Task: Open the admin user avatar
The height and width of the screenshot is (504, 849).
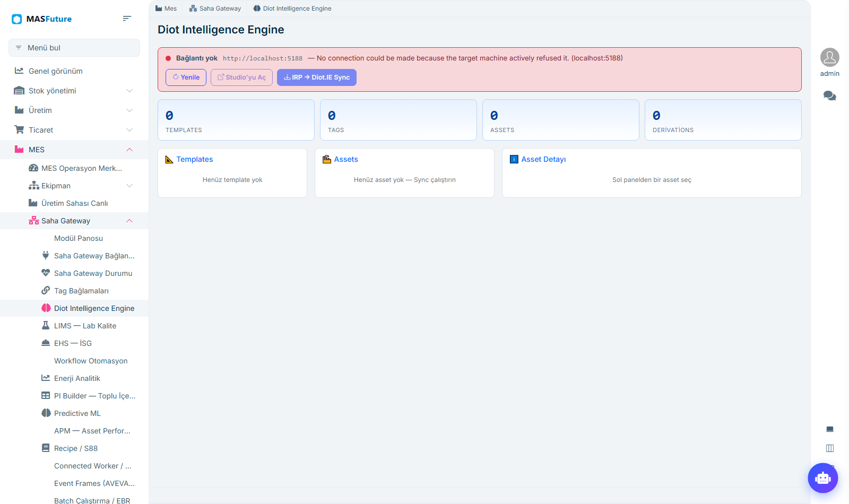Action: click(x=830, y=57)
